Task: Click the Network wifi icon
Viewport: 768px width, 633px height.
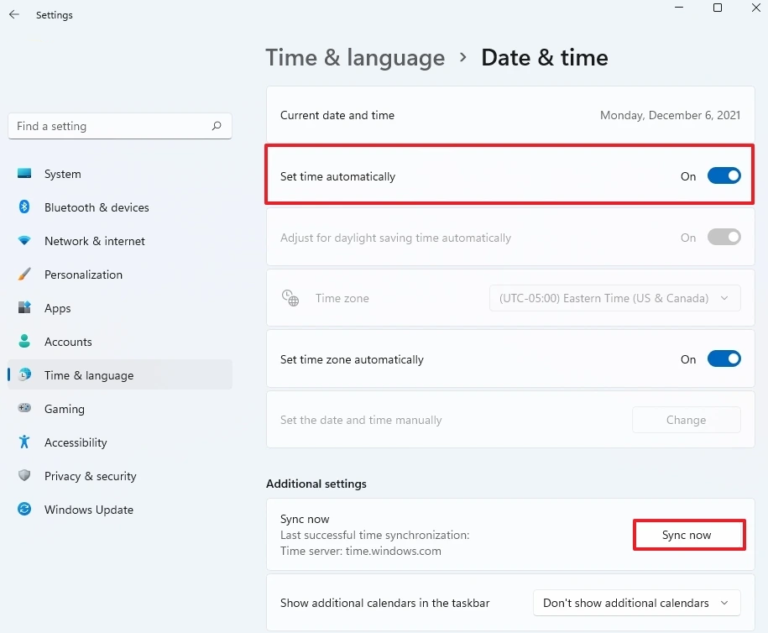Action: point(24,241)
